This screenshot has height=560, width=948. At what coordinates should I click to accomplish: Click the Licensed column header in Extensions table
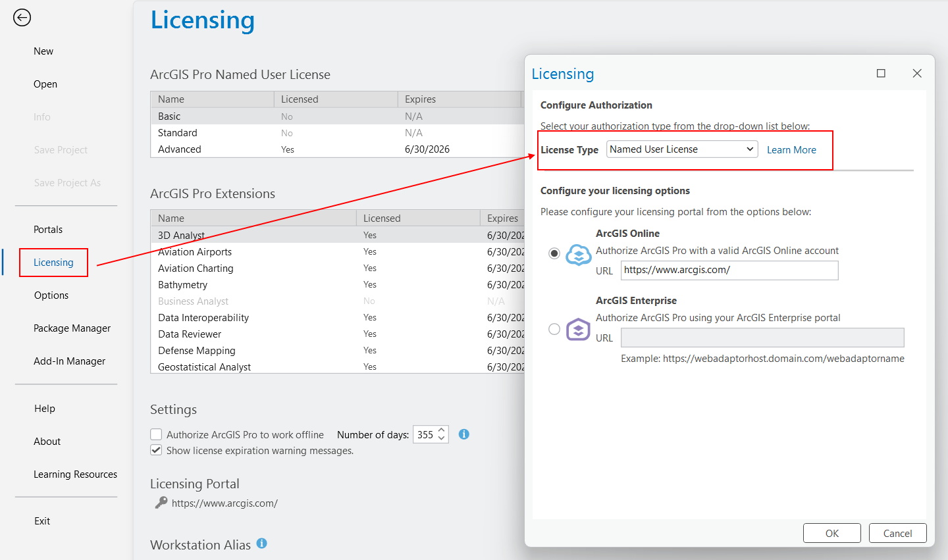click(418, 218)
